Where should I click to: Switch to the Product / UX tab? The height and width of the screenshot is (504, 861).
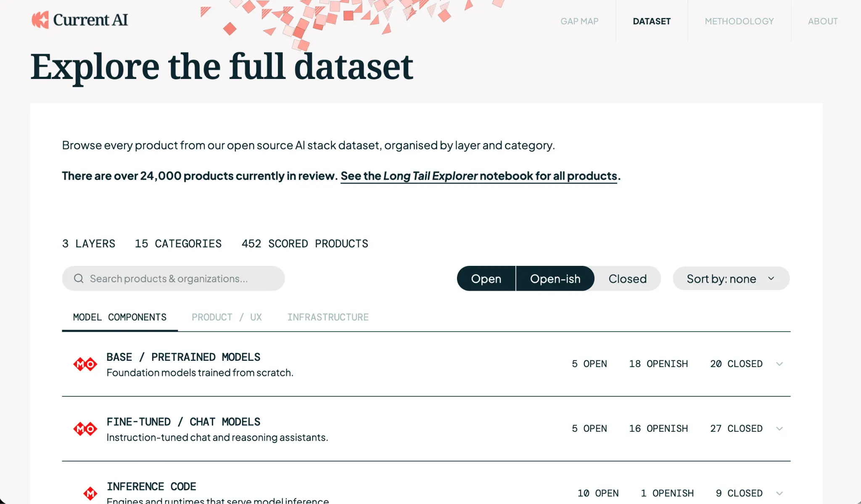click(x=227, y=317)
